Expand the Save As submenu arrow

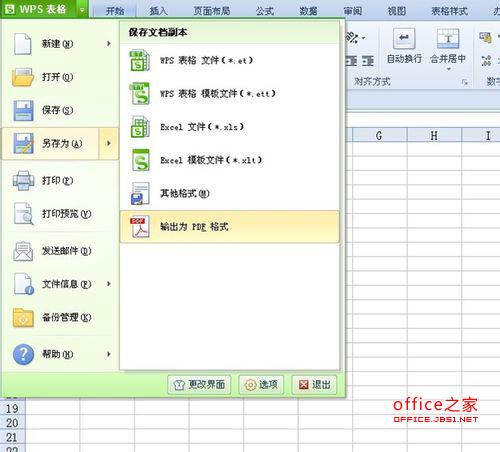coord(109,143)
